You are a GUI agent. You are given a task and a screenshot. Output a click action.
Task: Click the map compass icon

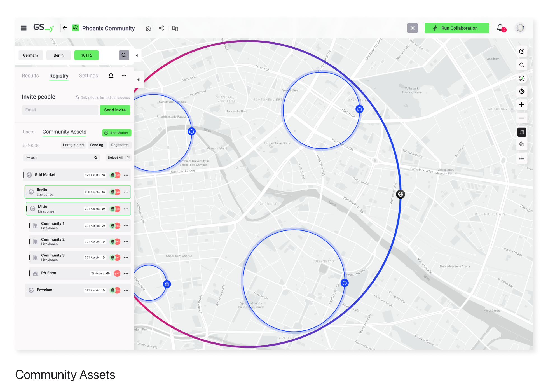coord(522,78)
